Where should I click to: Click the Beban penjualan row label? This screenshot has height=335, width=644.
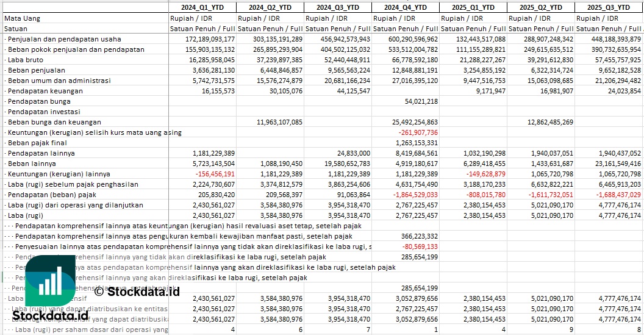pos(37,70)
